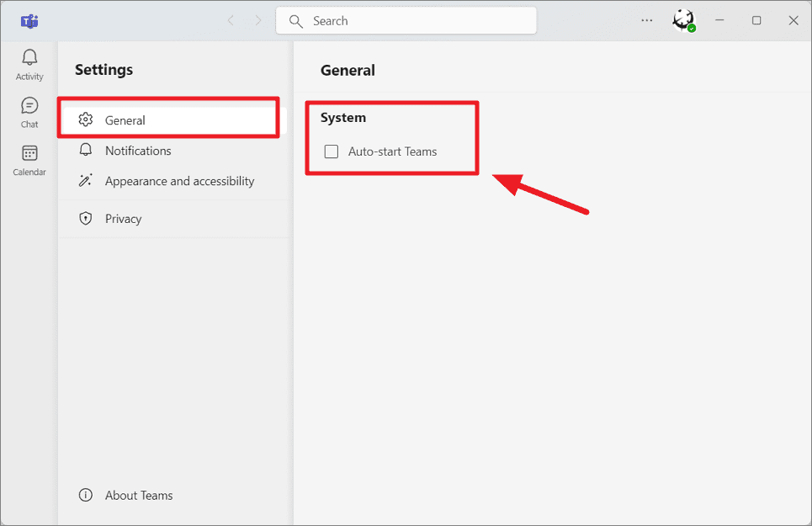
Task: Open Chat from the sidebar
Action: [29, 112]
